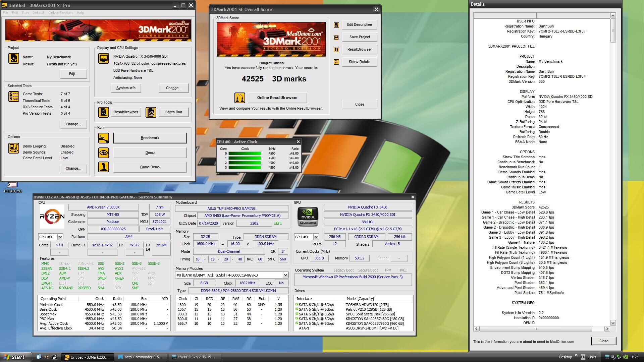Click the Display and CPU Settings monitor icon
The height and width of the screenshot is (362, 644).
(104, 58)
